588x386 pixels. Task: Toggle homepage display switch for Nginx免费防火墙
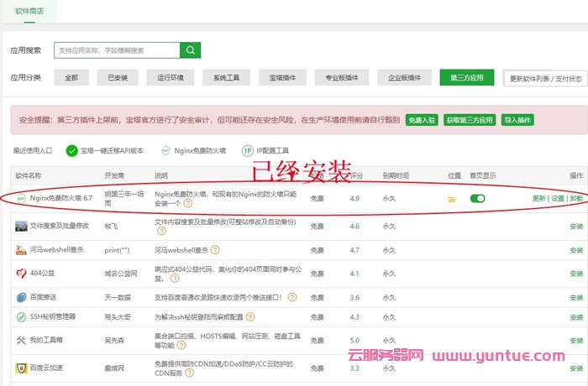(x=477, y=199)
